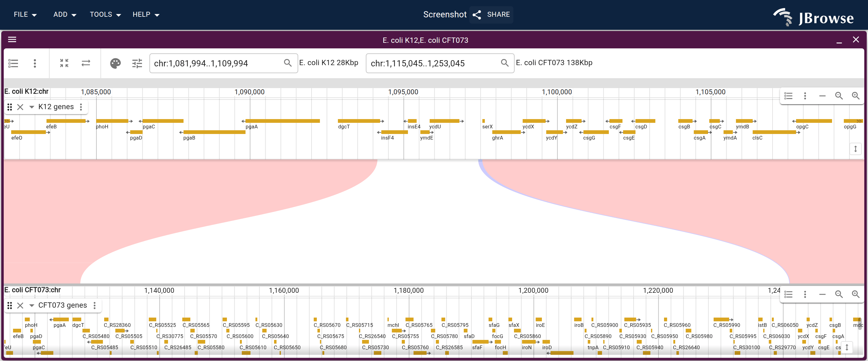Open track selector for the CFT073 row
This screenshot has height=361, width=868.
(x=788, y=295)
